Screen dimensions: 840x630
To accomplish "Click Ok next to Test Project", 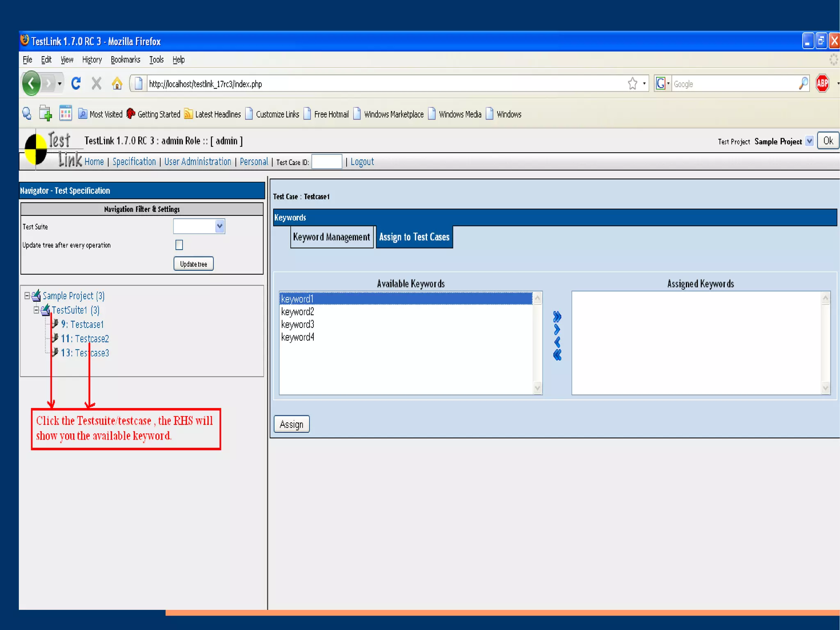I will pyautogui.click(x=828, y=141).
